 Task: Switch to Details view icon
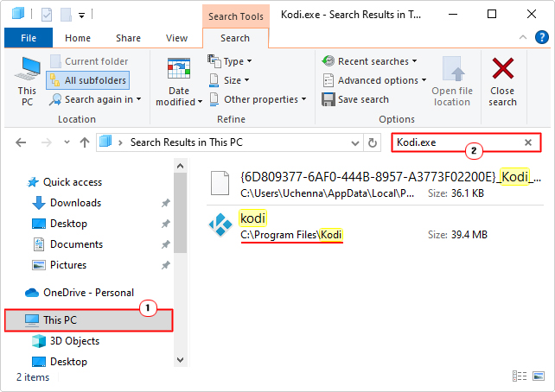520,376
